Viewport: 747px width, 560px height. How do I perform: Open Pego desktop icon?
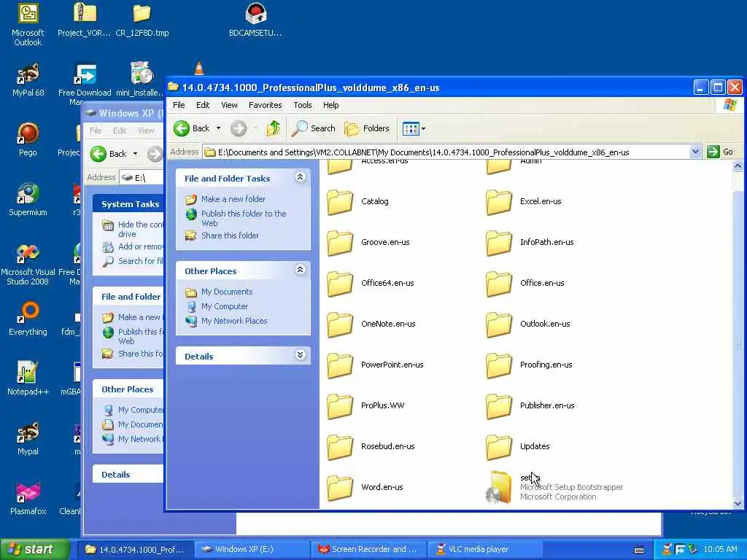[28, 139]
